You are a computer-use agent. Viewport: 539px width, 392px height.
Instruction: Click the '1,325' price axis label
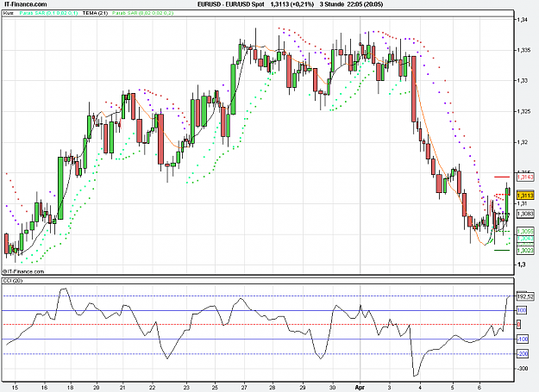click(x=523, y=111)
